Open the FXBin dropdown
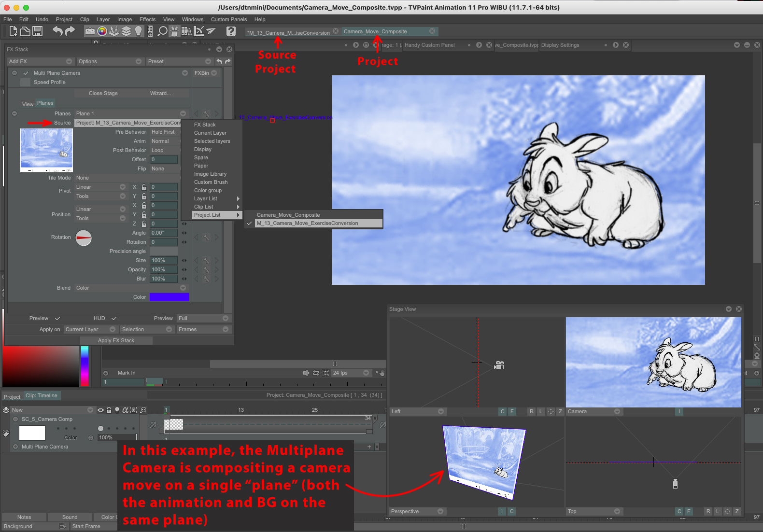 (206, 73)
